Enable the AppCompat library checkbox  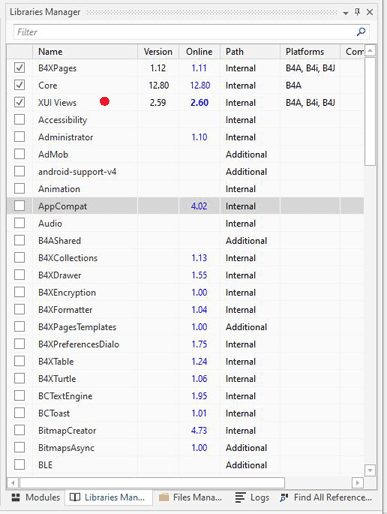(20, 206)
